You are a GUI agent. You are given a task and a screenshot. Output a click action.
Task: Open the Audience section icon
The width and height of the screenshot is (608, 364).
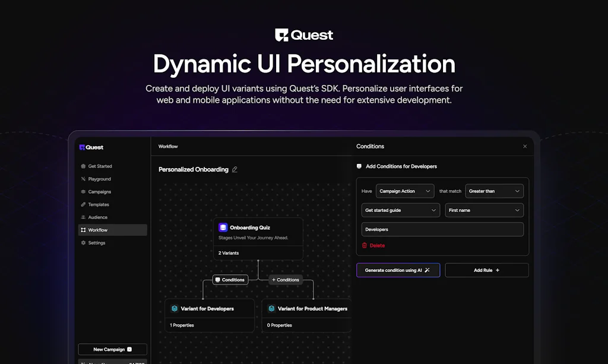pos(84,217)
